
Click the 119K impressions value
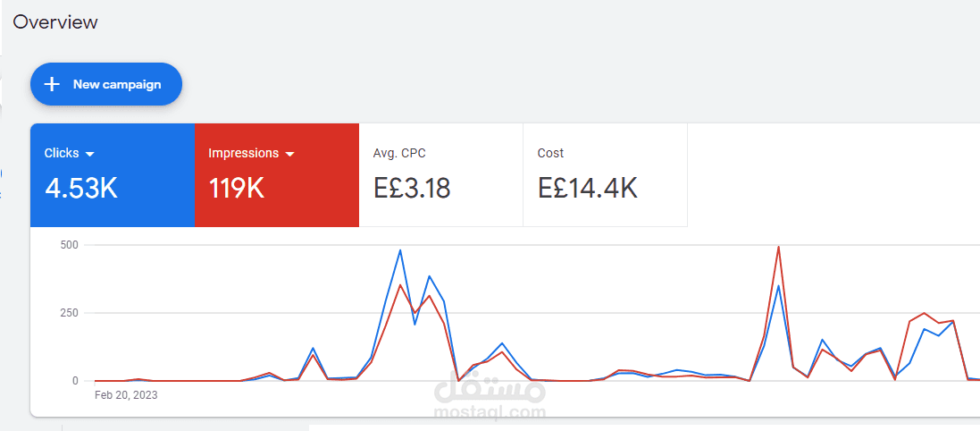tap(237, 189)
